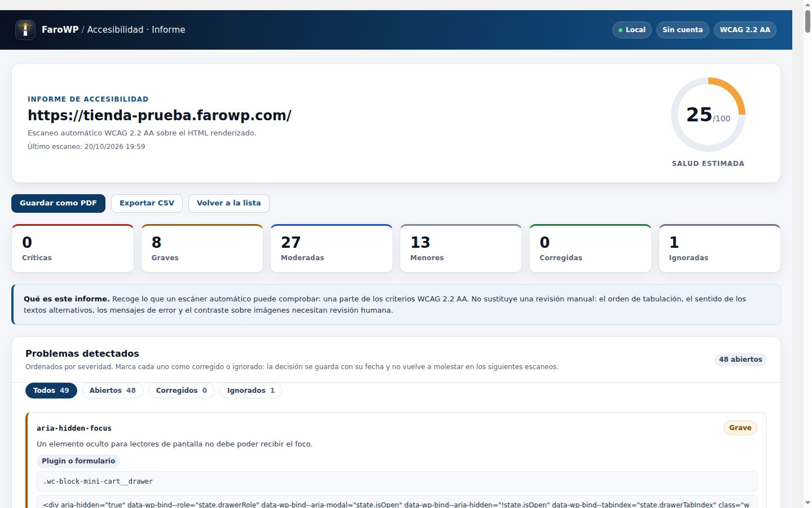
Task: Go back via Volver a la lista
Action: coord(229,203)
